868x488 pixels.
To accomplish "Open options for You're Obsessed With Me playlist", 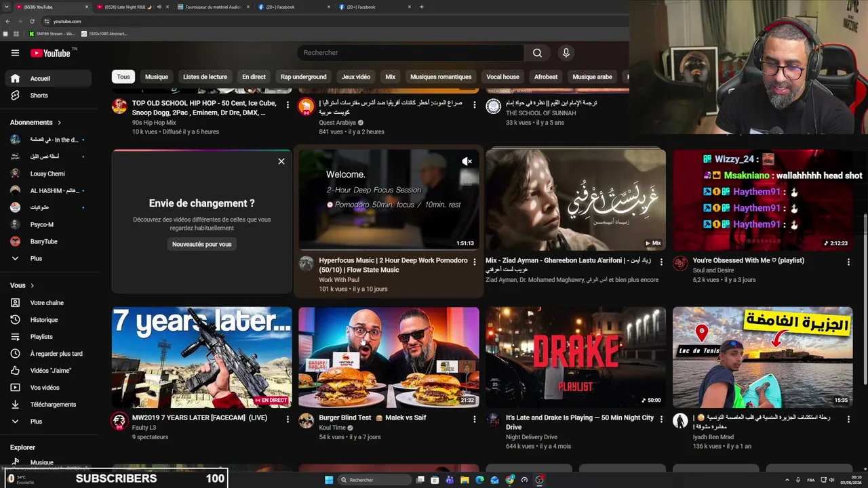I will click(848, 262).
